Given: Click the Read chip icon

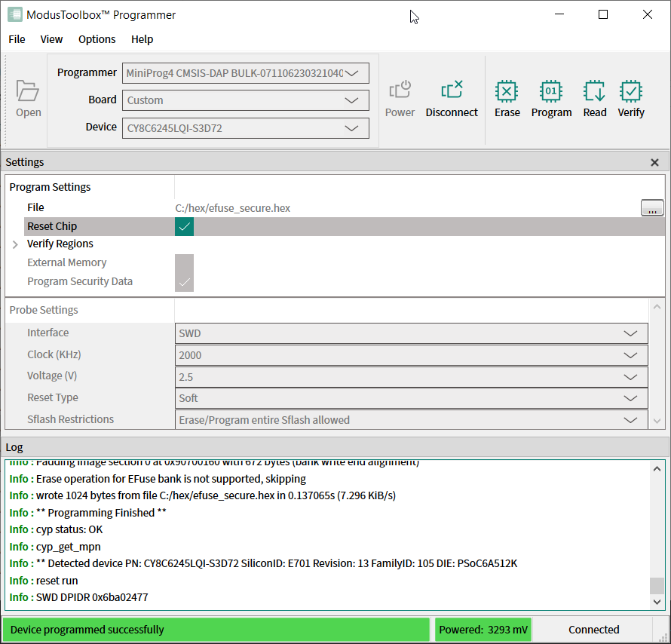Looking at the screenshot, I should [594, 92].
